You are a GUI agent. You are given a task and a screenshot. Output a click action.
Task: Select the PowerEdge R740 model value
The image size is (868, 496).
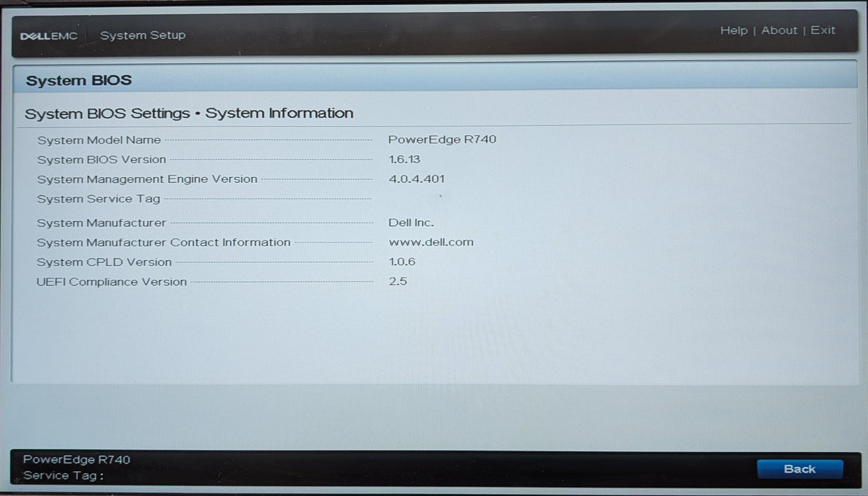point(442,140)
